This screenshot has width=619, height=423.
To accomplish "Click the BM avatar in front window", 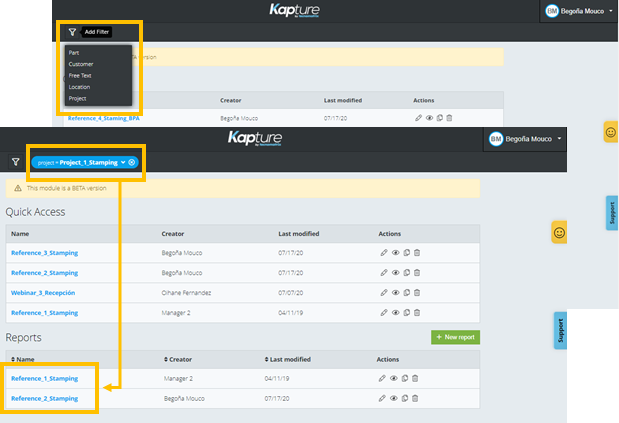I will coord(496,139).
